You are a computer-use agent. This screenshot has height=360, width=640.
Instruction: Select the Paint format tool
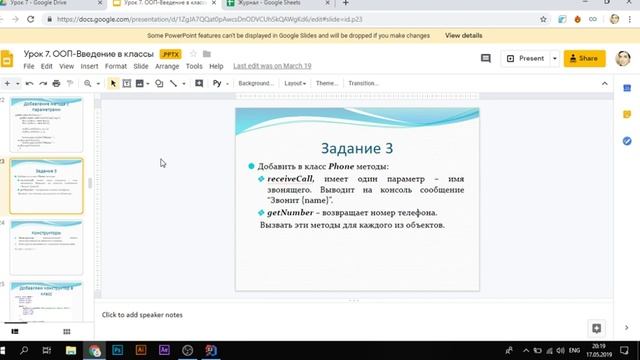tap(70, 83)
